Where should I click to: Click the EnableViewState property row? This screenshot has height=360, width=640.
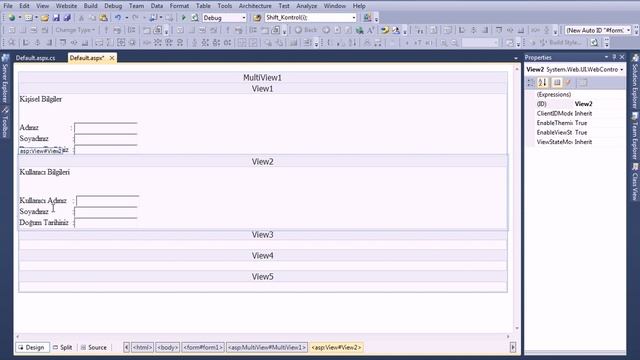(x=576, y=132)
